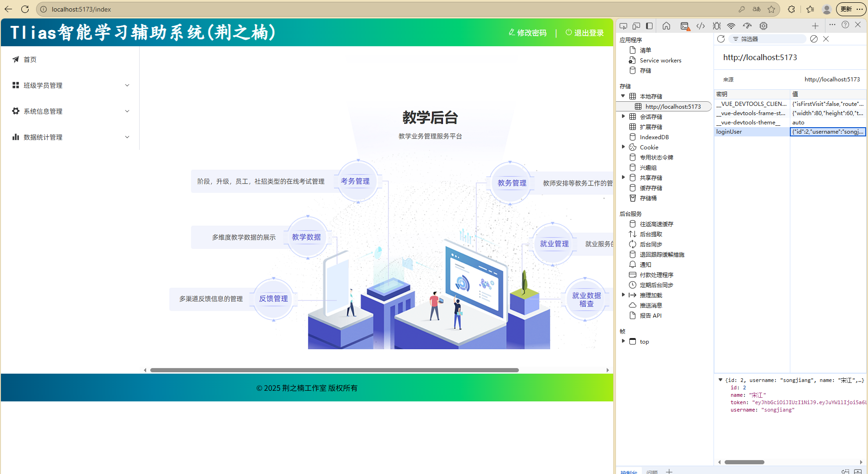Click the 退出登录 link
Viewport: 868px width, 474px height.
[x=585, y=33]
